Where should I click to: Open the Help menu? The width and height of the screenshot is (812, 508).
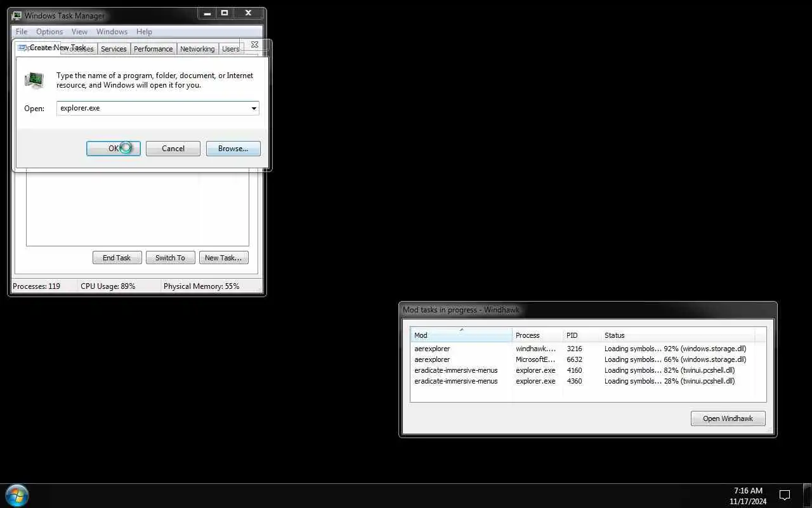144,32
